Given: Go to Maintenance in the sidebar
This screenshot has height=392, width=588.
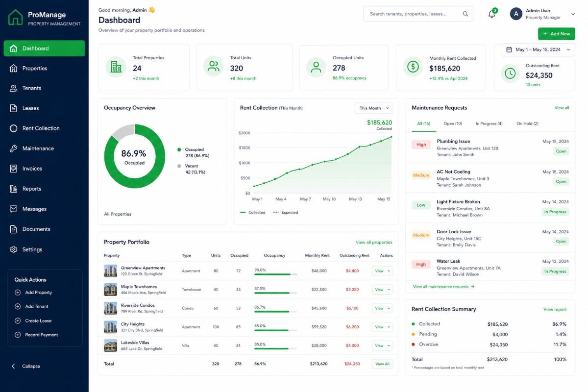Looking at the screenshot, I should pyautogui.click(x=44, y=148).
